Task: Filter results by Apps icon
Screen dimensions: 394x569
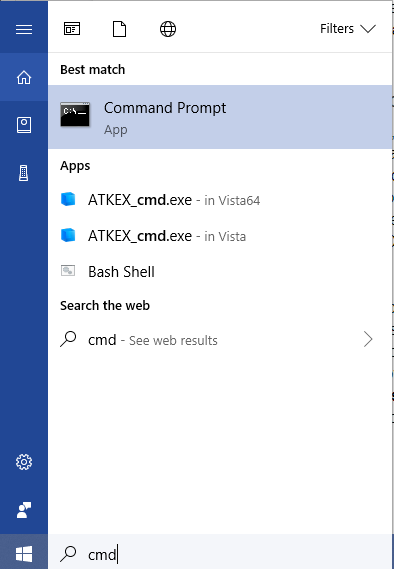Action: tap(72, 29)
